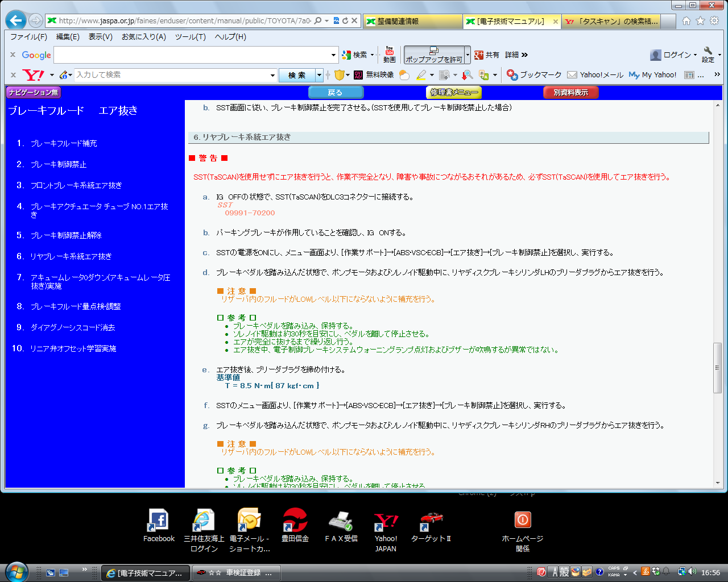Click the volume speaker icon in system tray
The height and width of the screenshot is (582, 728).
pos(692,572)
